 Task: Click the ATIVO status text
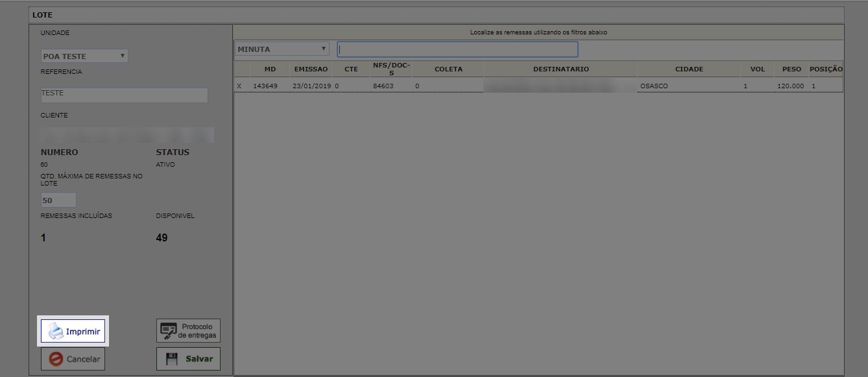(x=165, y=165)
